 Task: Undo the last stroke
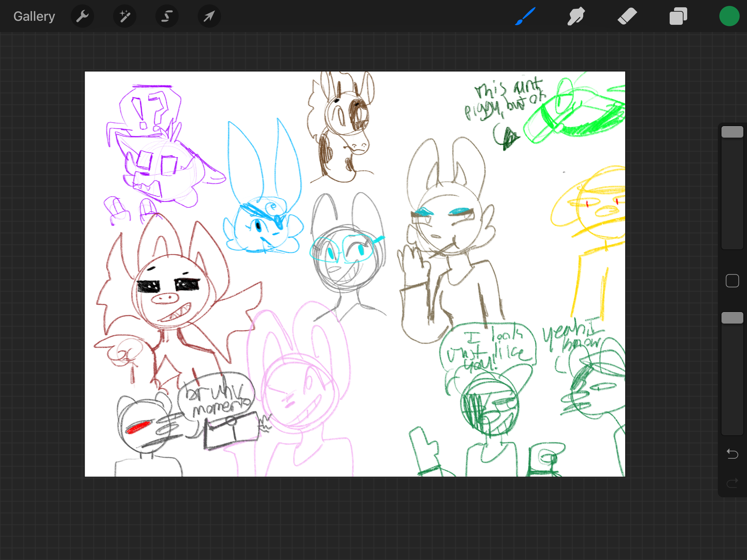(732, 454)
